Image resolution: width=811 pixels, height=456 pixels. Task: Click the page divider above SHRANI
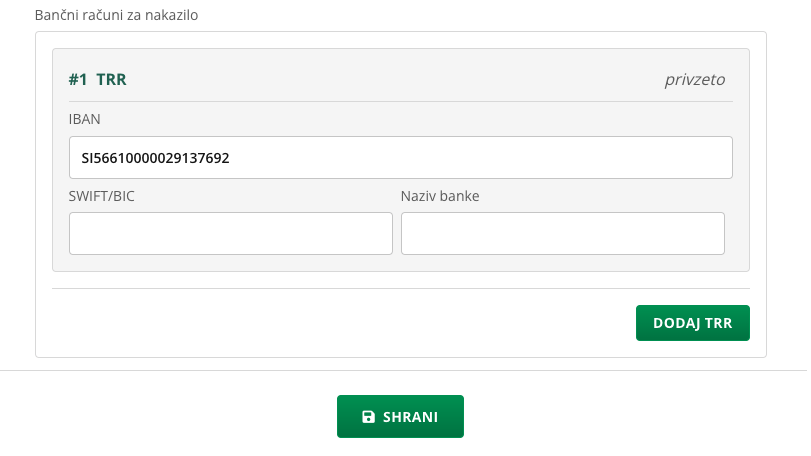click(403, 370)
